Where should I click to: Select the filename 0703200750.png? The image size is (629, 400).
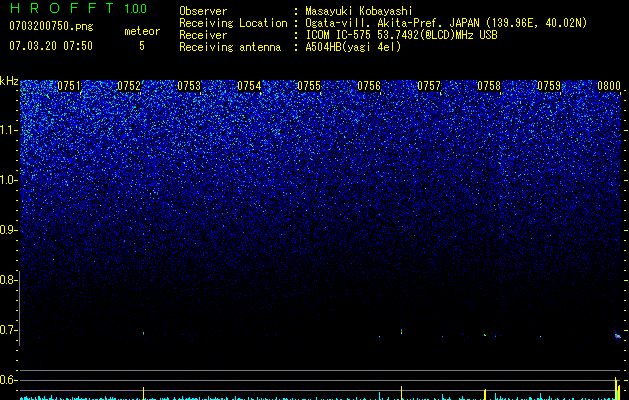tap(51, 26)
